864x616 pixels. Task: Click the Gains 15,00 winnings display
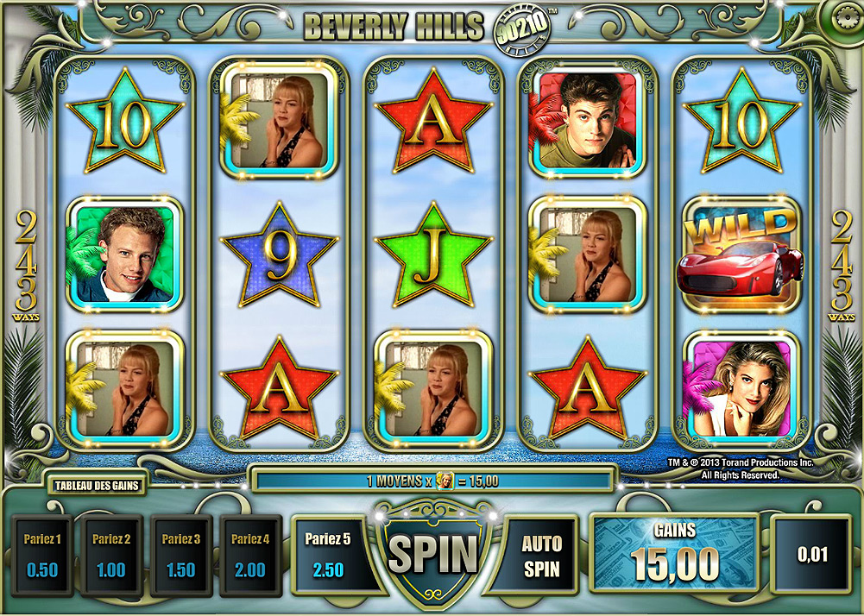click(x=674, y=553)
